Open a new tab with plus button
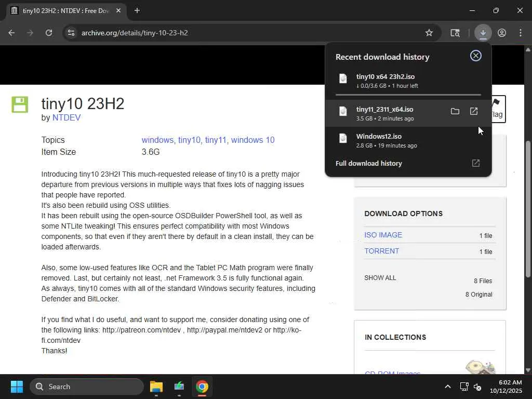 (137, 10)
